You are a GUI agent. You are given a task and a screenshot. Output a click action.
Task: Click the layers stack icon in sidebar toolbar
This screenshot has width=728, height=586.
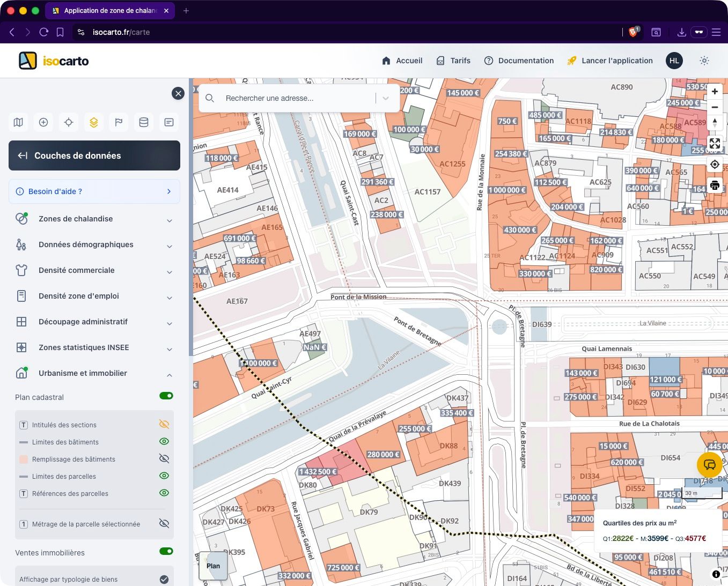(94, 122)
